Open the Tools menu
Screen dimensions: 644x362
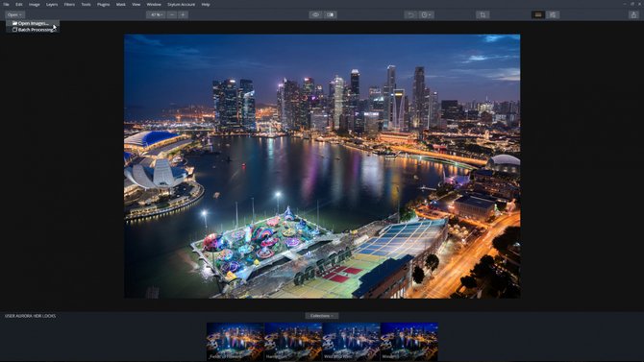click(x=86, y=4)
